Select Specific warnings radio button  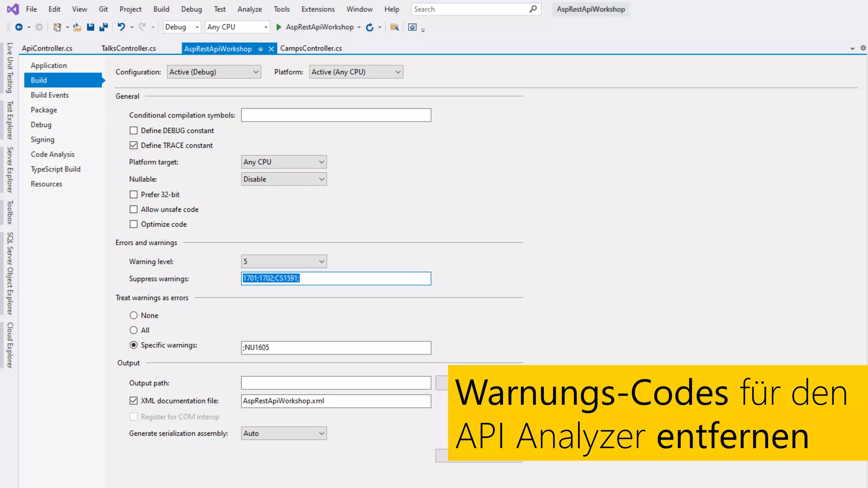tap(134, 345)
